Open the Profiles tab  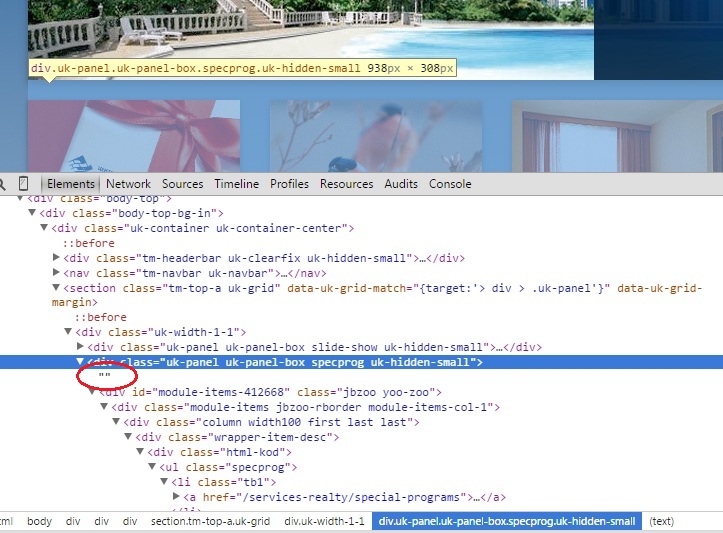pos(289,184)
